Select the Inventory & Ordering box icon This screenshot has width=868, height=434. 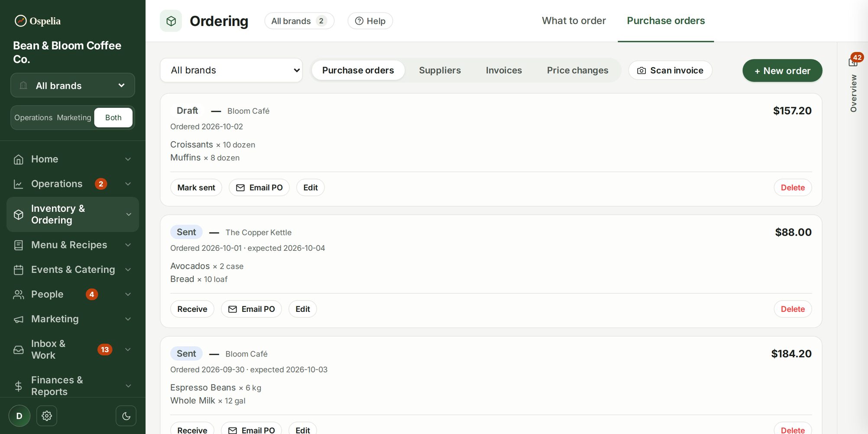coord(18,214)
